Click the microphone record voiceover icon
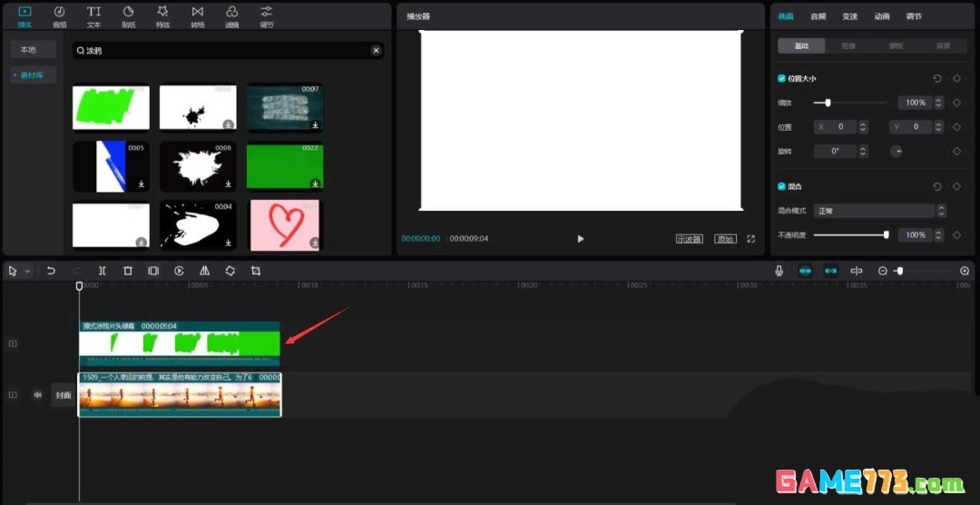The width and height of the screenshot is (980, 505). pyautogui.click(x=779, y=271)
